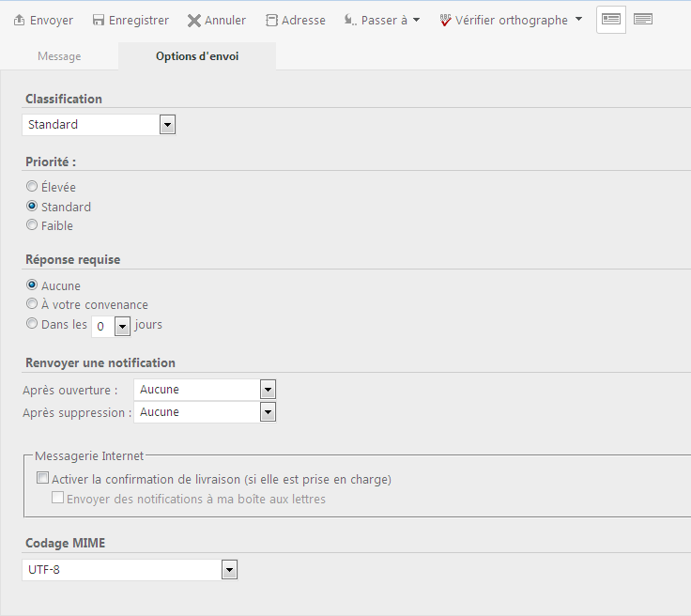Open the Codage MIME UTF-8 dropdown

pos(229,570)
